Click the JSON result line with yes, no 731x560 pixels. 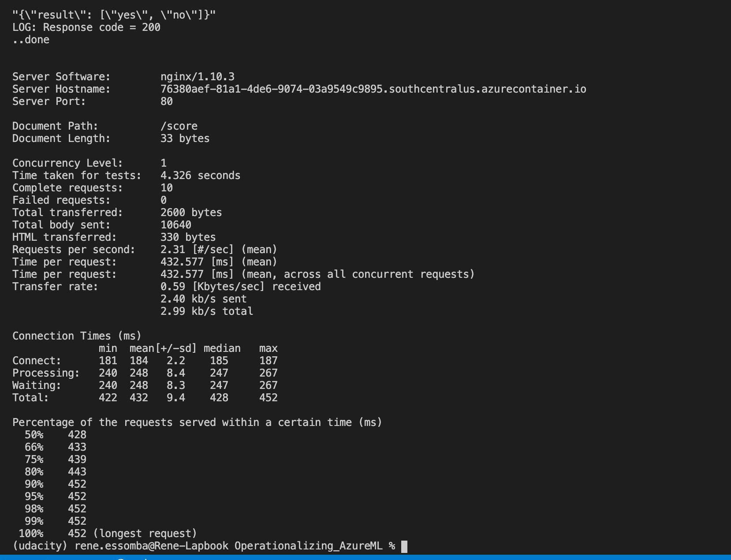pos(114,15)
